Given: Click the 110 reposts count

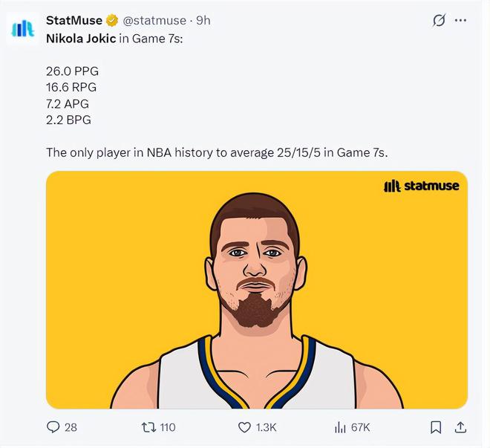Looking at the screenshot, I should coord(168,427).
